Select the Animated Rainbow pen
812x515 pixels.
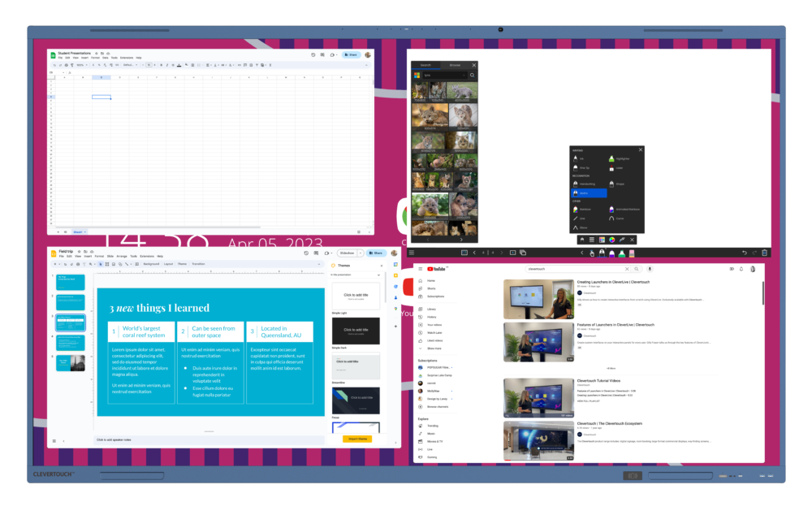click(624, 210)
